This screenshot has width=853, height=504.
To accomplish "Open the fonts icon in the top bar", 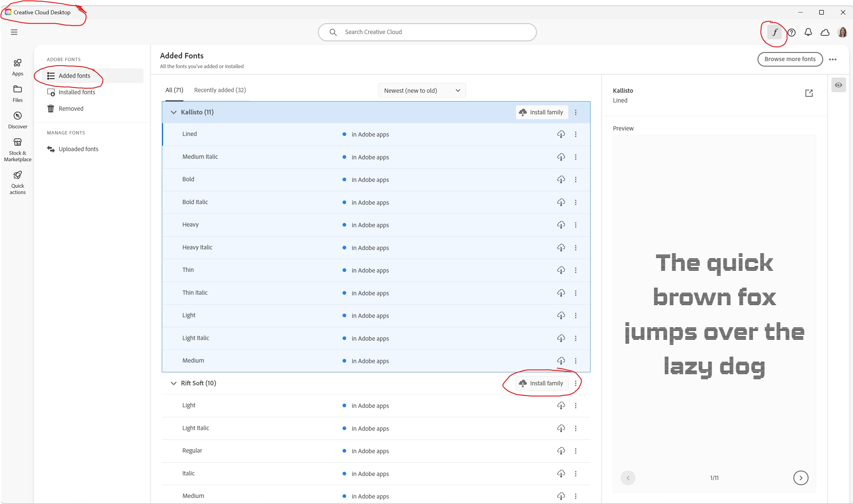I will [x=775, y=33].
